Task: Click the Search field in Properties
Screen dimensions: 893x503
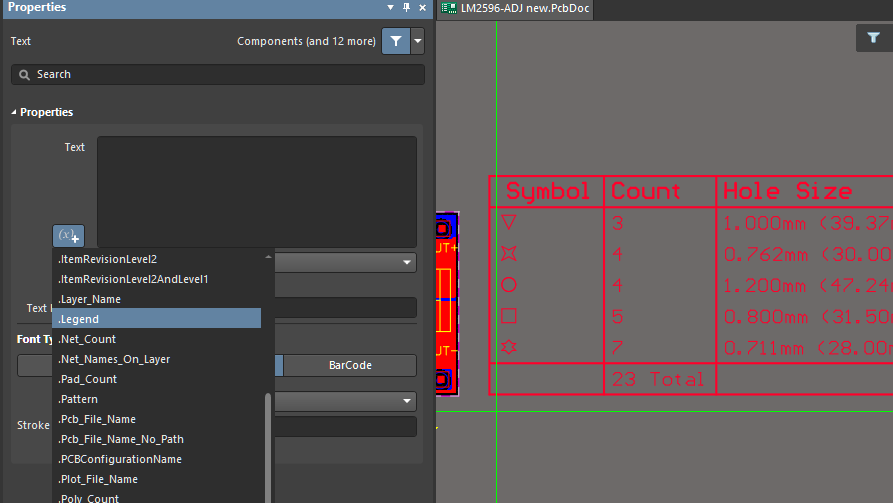Action: [218, 74]
